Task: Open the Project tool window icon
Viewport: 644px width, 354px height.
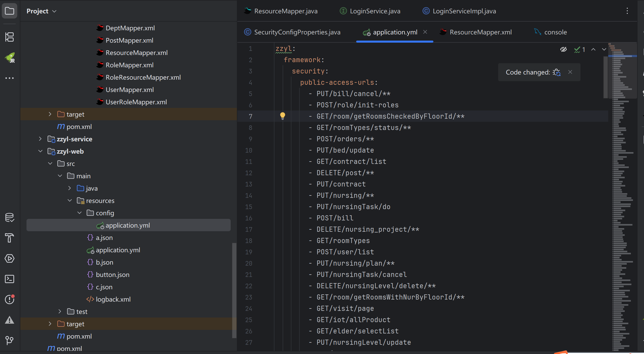Action: (10, 11)
